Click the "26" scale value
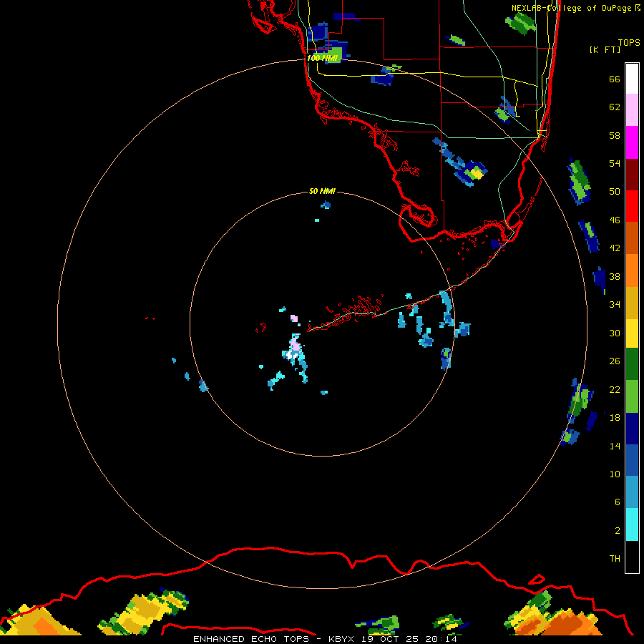The width and height of the screenshot is (644, 644). pos(615,361)
